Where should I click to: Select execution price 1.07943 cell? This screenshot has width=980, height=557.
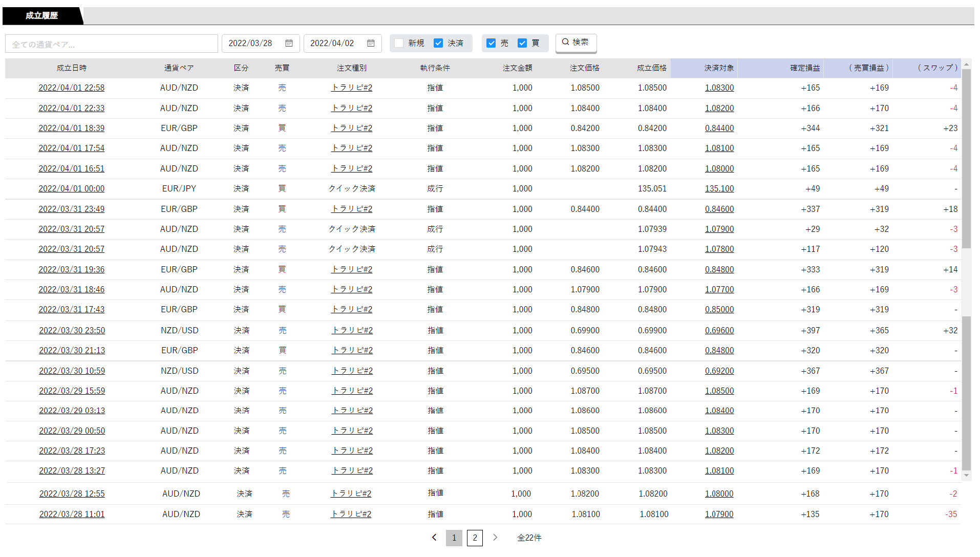652,249
